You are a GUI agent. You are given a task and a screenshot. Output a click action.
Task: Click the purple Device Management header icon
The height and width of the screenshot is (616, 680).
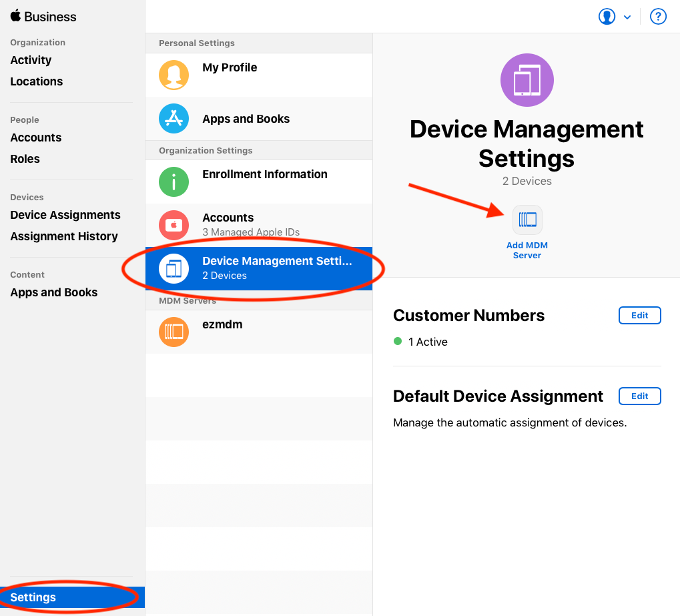[x=527, y=80]
